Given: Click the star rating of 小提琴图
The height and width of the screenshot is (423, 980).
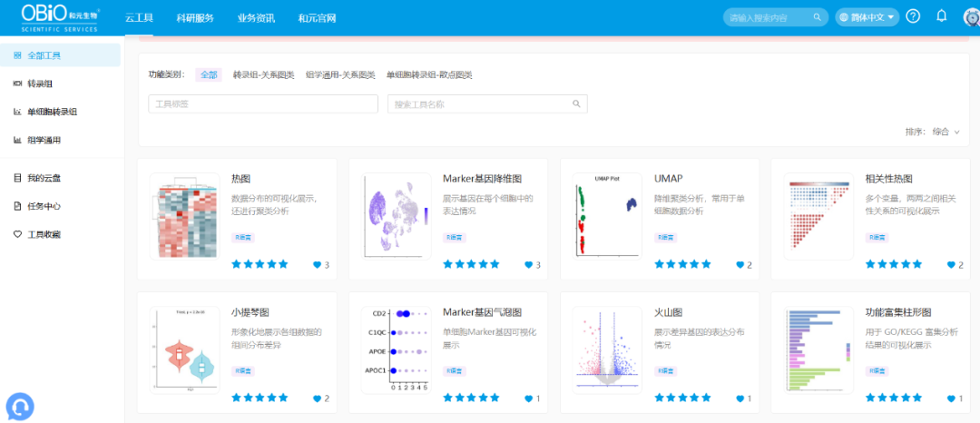Looking at the screenshot, I should 260,398.
